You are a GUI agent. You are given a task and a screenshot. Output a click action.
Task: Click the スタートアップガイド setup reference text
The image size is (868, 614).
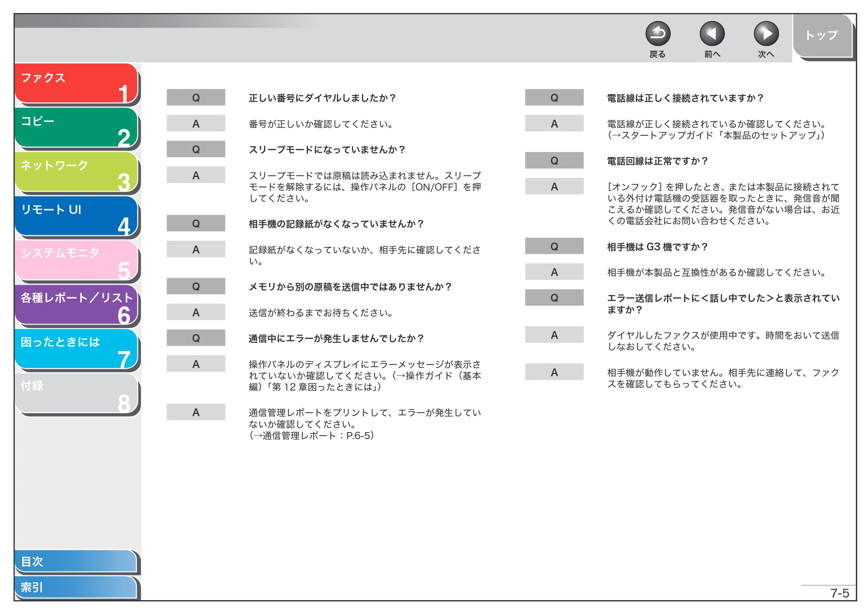tap(717, 135)
